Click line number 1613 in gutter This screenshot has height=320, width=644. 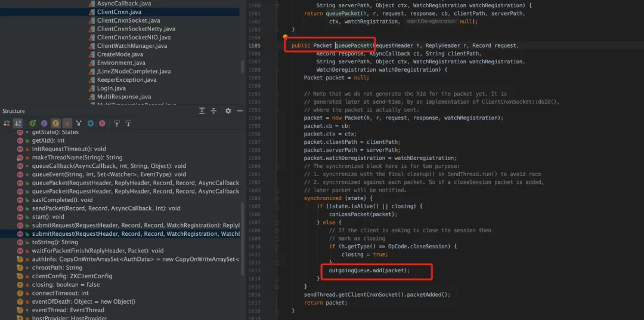point(254,270)
